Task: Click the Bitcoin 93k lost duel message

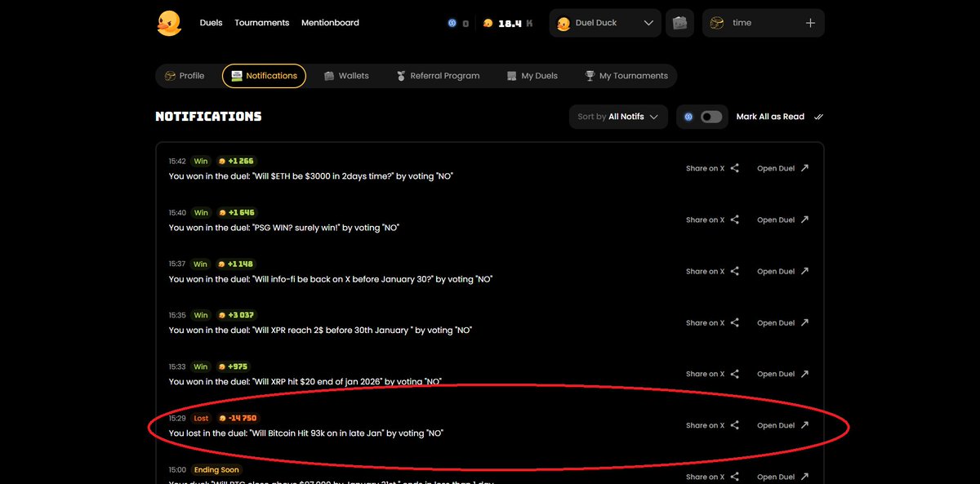Action: point(306,433)
